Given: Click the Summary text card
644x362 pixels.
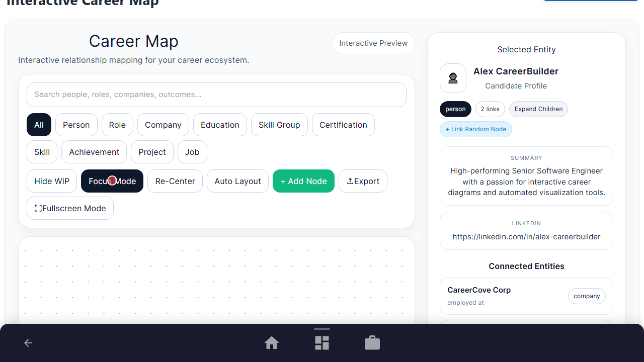Looking at the screenshot, I should click(x=526, y=176).
